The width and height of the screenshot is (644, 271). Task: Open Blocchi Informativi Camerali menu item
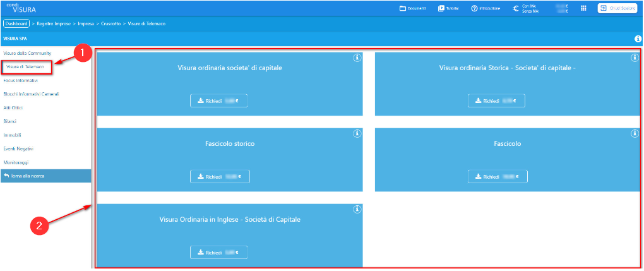[31, 94]
